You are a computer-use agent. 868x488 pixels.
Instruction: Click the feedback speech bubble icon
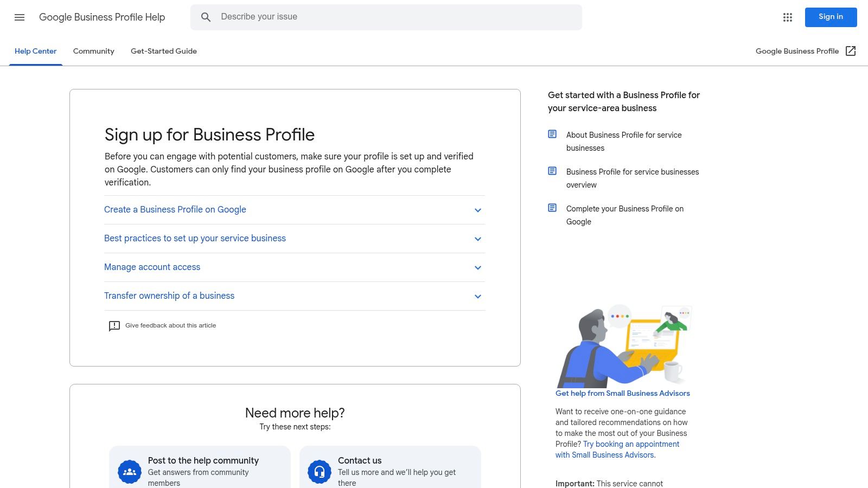click(114, 326)
